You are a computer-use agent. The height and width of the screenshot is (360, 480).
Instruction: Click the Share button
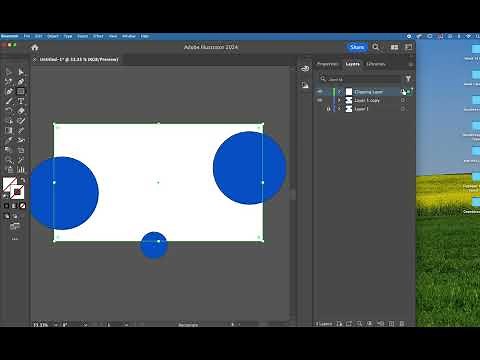[x=357, y=47]
